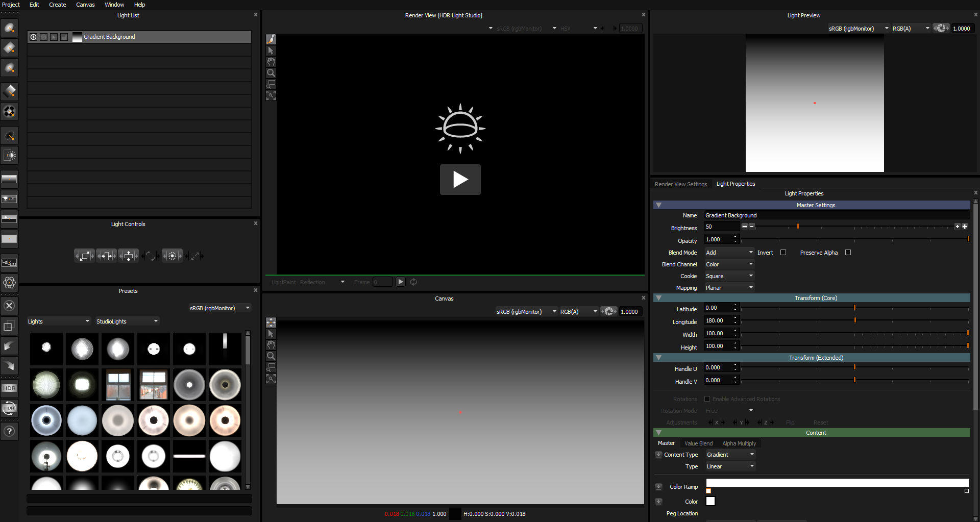Select the zoom tool in Render View
The image size is (980, 522).
pos(271,73)
